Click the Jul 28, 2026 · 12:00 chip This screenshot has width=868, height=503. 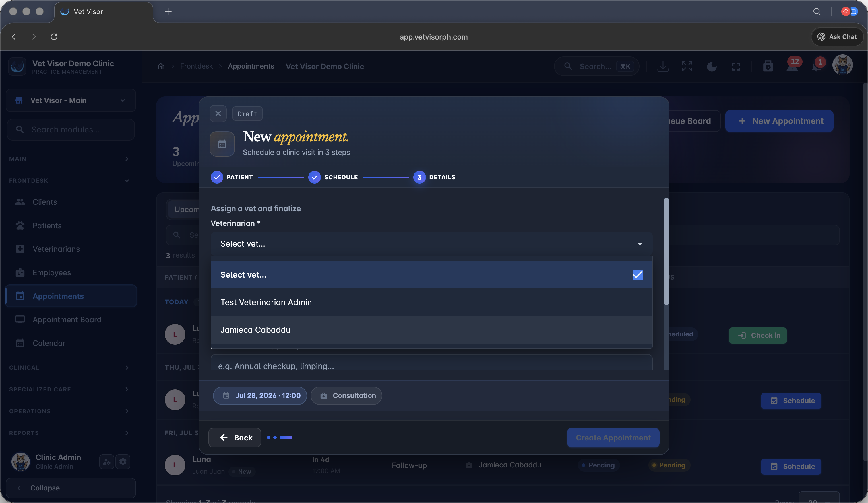pyautogui.click(x=260, y=396)
